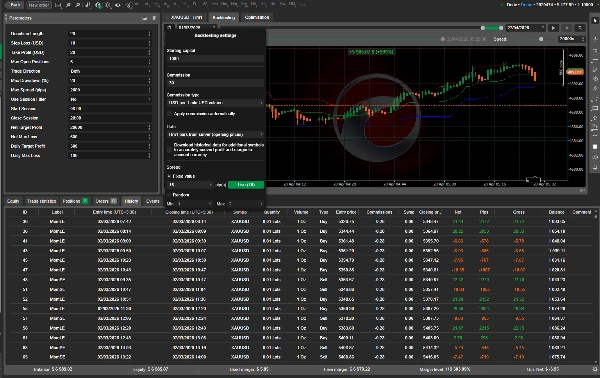Open the Trade statistics tab
Screen dimensions: 600x378
[41, 201]
